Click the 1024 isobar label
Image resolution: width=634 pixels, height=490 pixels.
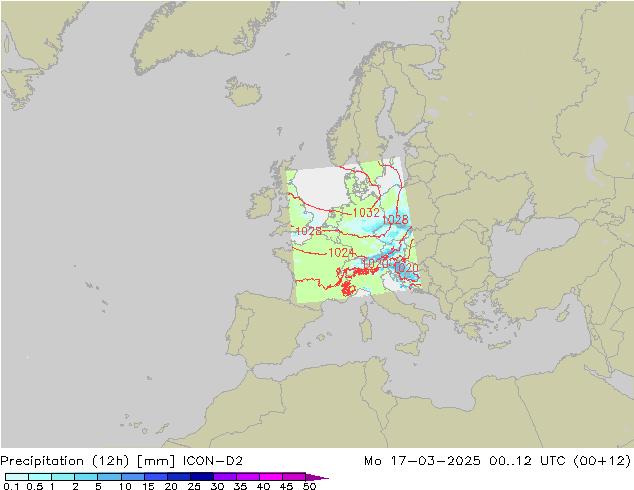(x=342, y=253)
